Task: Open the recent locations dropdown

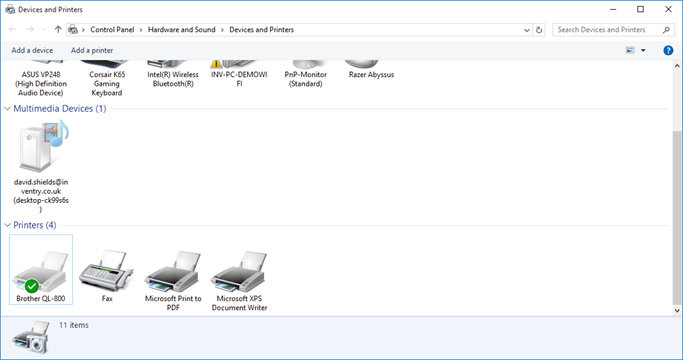Action: coord(44,30)
